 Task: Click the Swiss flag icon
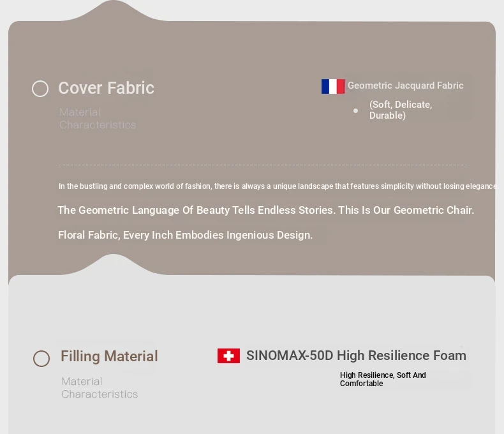point(228,355)
